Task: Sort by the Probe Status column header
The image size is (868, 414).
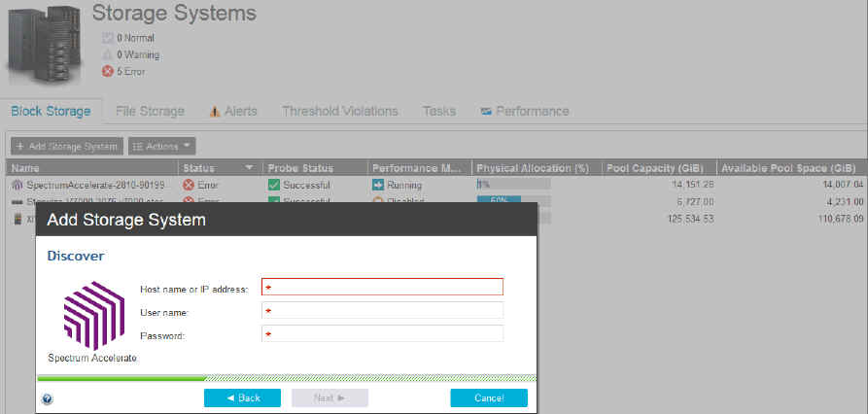Action: tap(315, 168)
